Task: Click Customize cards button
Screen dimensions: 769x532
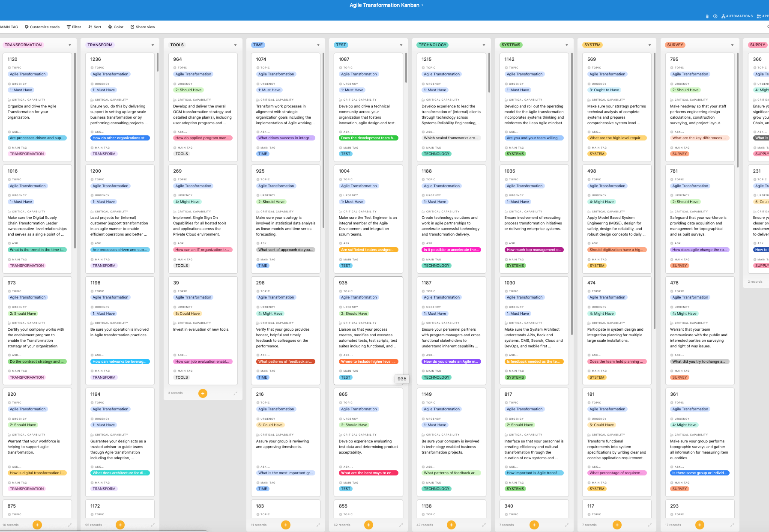Action: [42, 27]
